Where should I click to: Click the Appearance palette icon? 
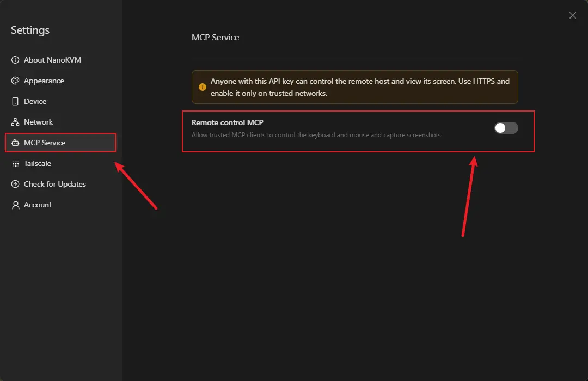tap(15, 81)
